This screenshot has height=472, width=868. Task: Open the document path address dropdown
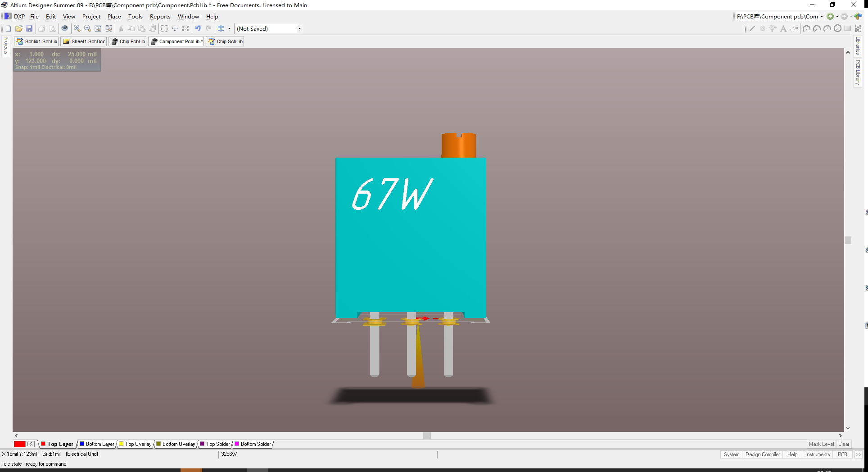click(822, 17)
